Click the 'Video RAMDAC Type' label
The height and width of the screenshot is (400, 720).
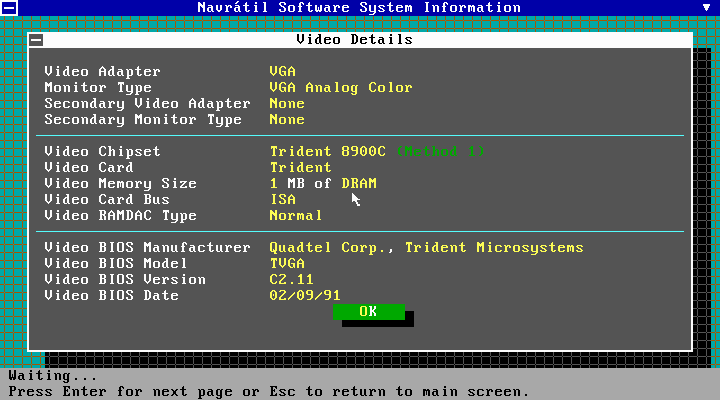120,216
